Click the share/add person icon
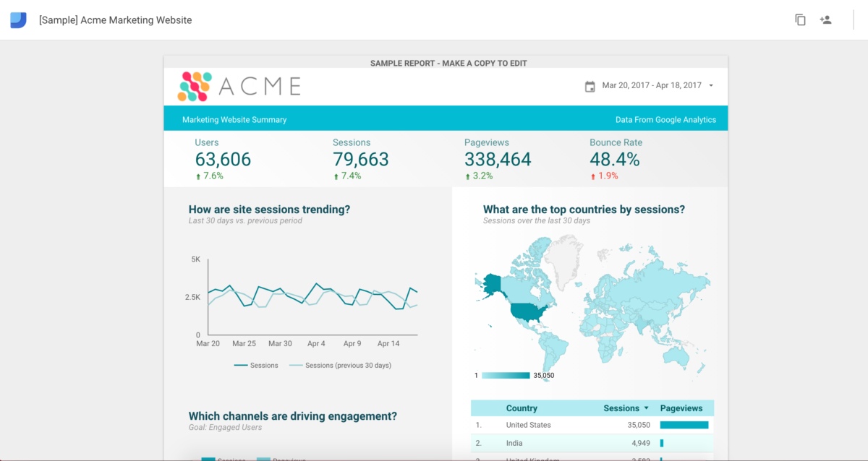The height and width of the screenshot is (461, 868). click(x=825, y=20)
